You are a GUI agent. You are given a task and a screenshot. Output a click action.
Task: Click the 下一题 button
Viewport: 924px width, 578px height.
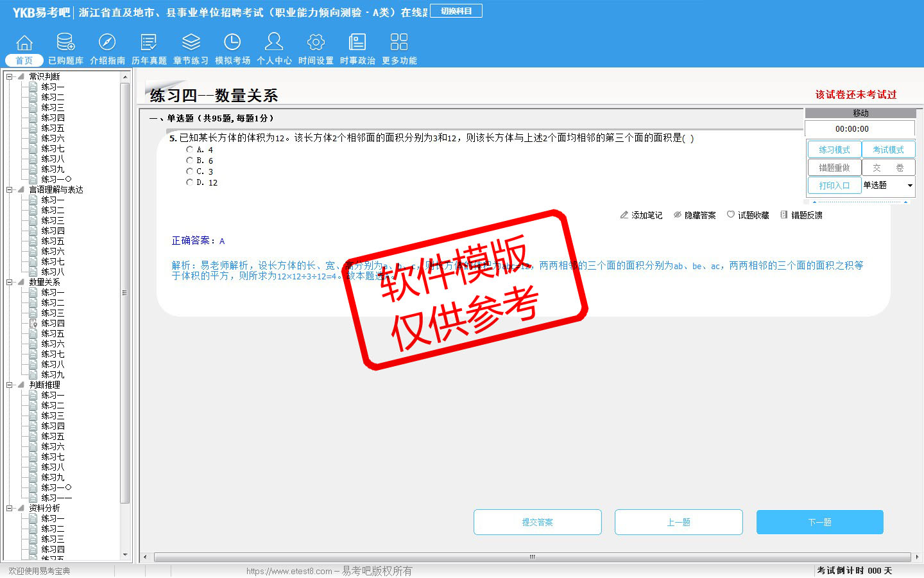coord(819,522)
